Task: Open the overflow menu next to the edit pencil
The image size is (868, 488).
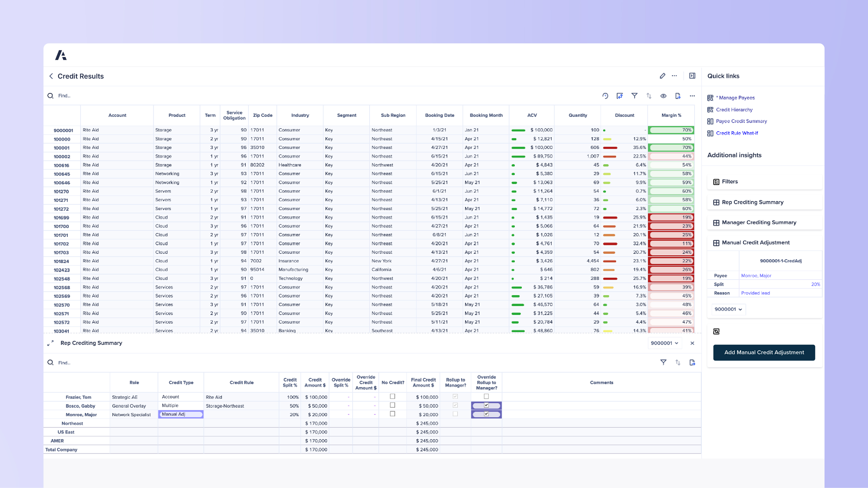Action: tap(674, 76)
